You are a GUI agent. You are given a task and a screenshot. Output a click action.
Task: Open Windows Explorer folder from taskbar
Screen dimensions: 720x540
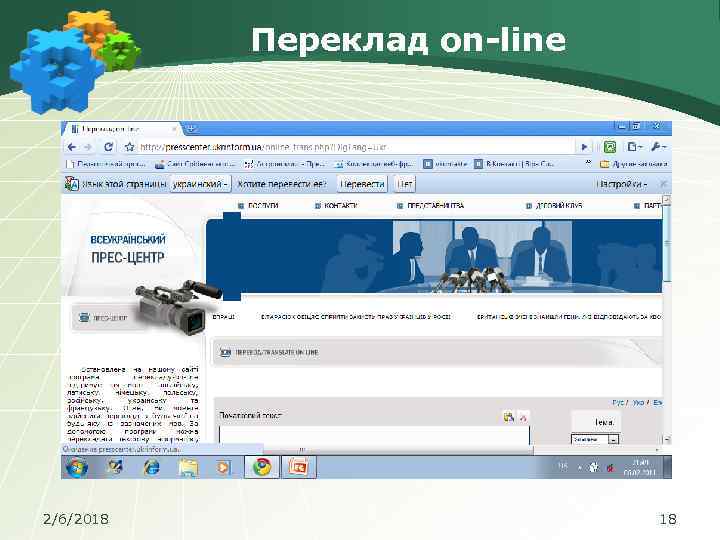188,467
